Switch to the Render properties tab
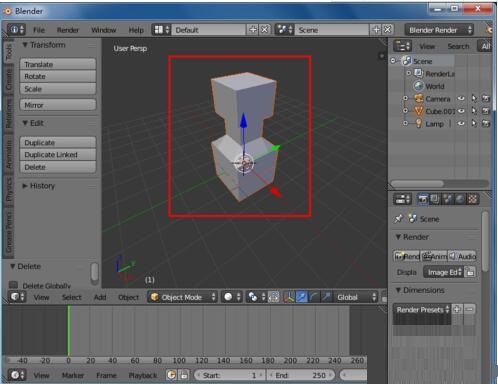Viewport: 498px width, 384px height. 423,199
